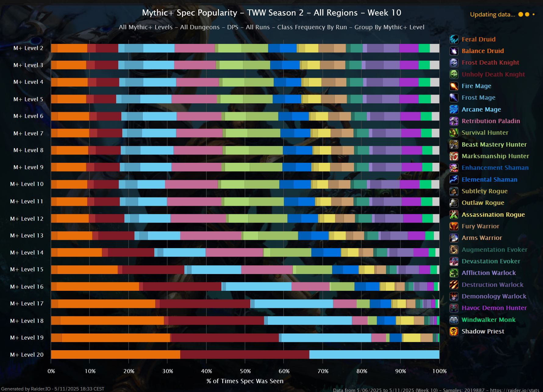Click the Arcane Mage legend icon
Screen dimensions: 543x392
point(454,109)
